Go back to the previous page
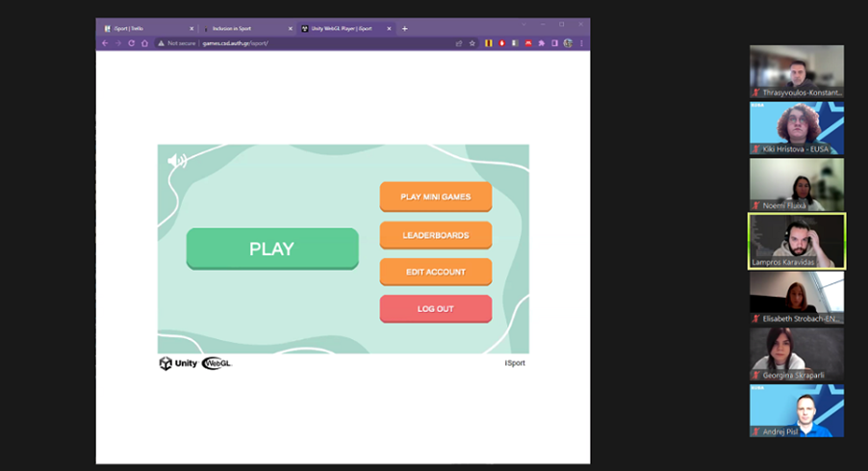The width and height of the screenshot is (868, 471). click(105, 43)
